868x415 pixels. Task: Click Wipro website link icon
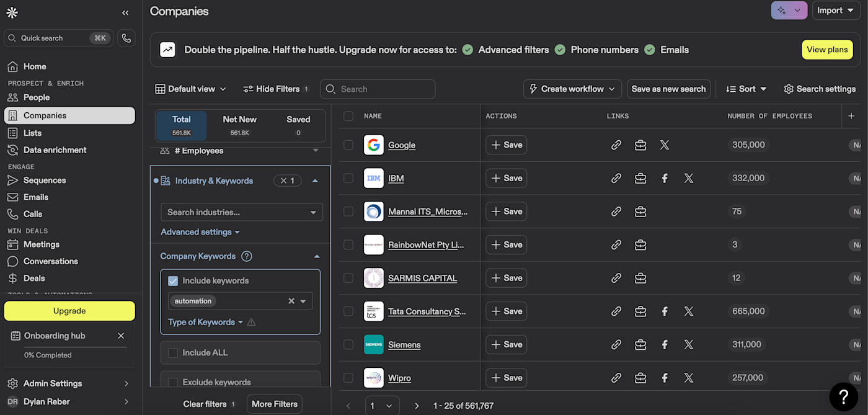tap(616, 378)
